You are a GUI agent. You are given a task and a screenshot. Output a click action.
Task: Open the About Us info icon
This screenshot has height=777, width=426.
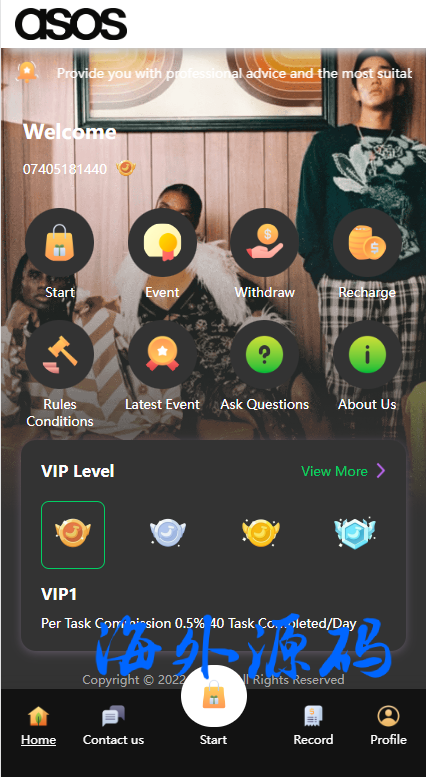click(367, 354)
